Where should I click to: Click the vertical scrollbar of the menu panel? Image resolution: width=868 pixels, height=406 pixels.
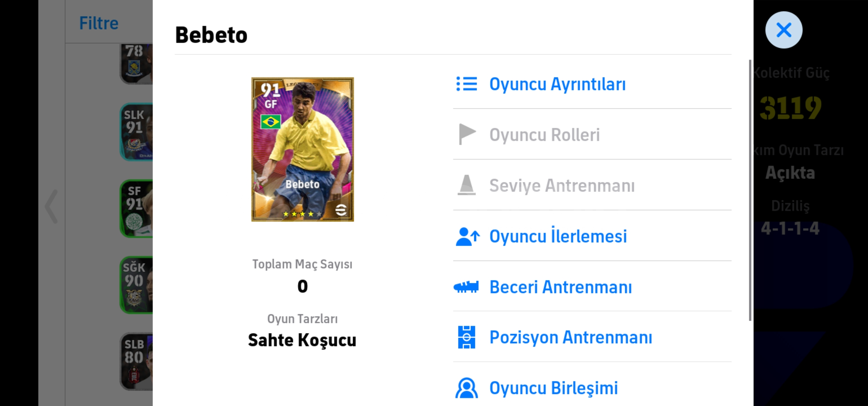tap(750, 190)
